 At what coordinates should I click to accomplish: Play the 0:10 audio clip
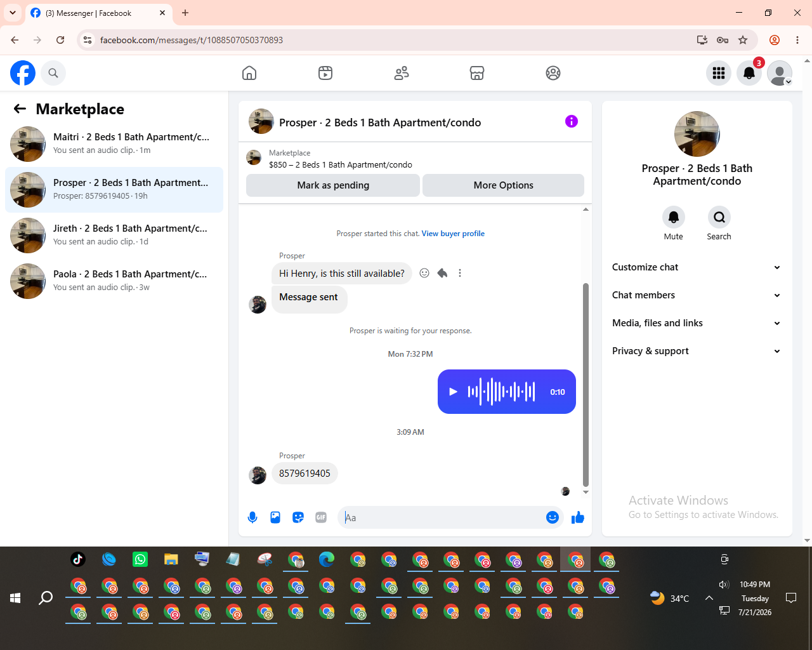pos(453,392)
